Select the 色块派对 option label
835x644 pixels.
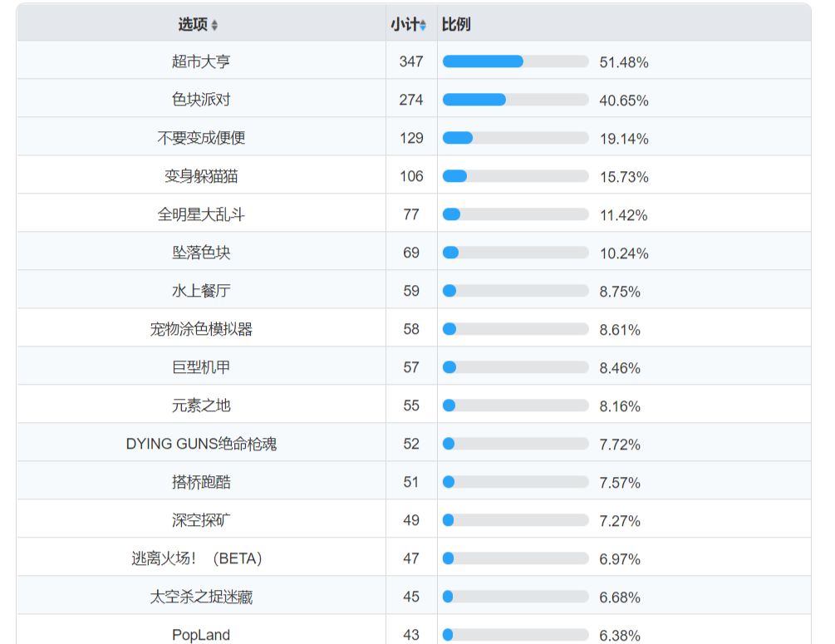(x=201, y=100)
